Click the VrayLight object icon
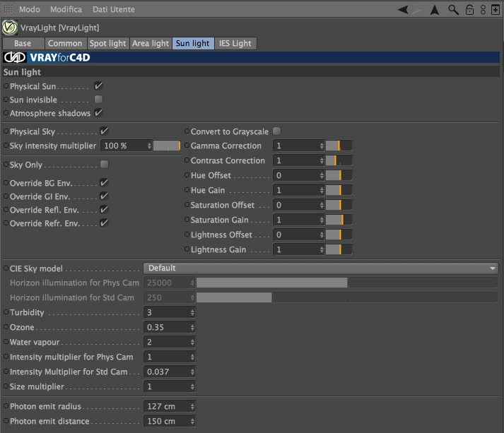The image size is (504, 433). click(10, 28)
